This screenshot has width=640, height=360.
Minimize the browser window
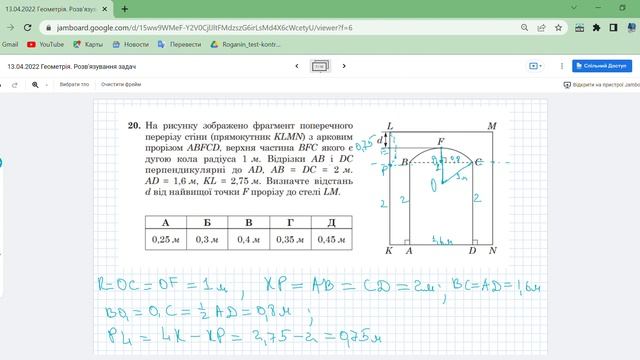(598, 8)
